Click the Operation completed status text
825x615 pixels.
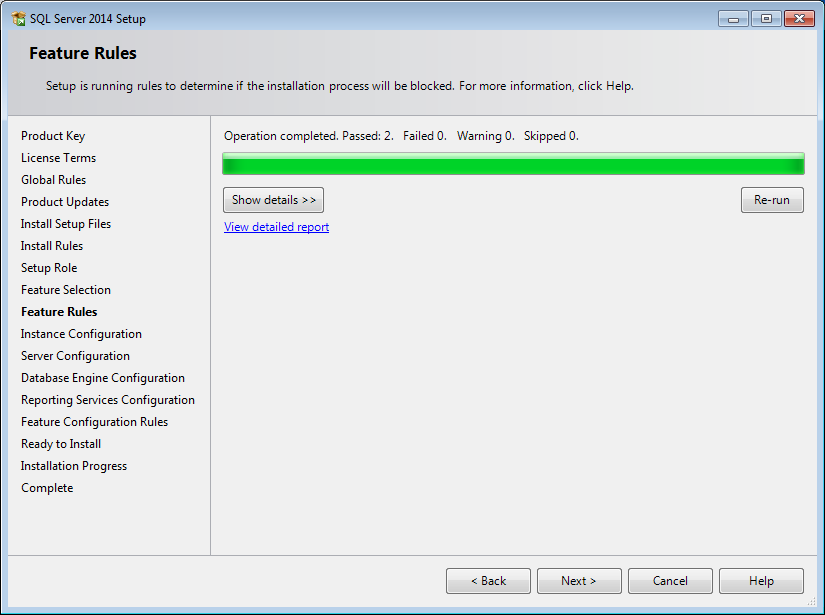pyautogui.click(x=280, y=136)
